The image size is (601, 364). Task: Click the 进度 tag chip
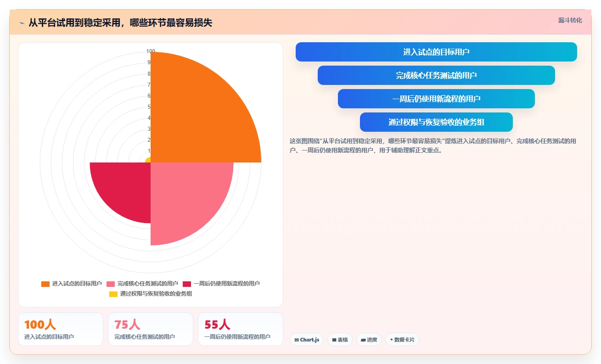pyautogui.click(x=369, y=340)
